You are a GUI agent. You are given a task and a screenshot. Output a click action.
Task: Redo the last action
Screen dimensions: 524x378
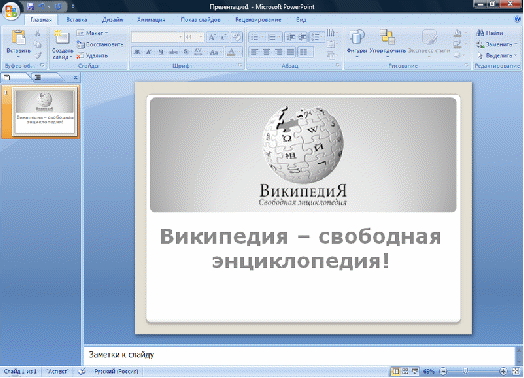pyautogui.click(x=58, y=6)
